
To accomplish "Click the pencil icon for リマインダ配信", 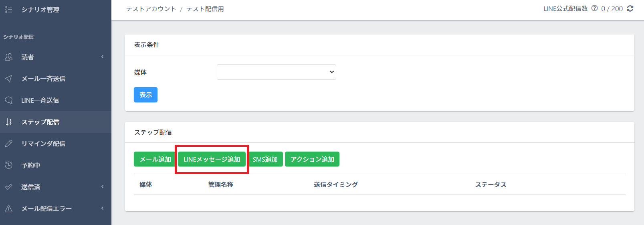I will pyautogui.click(x=8, y=144).
